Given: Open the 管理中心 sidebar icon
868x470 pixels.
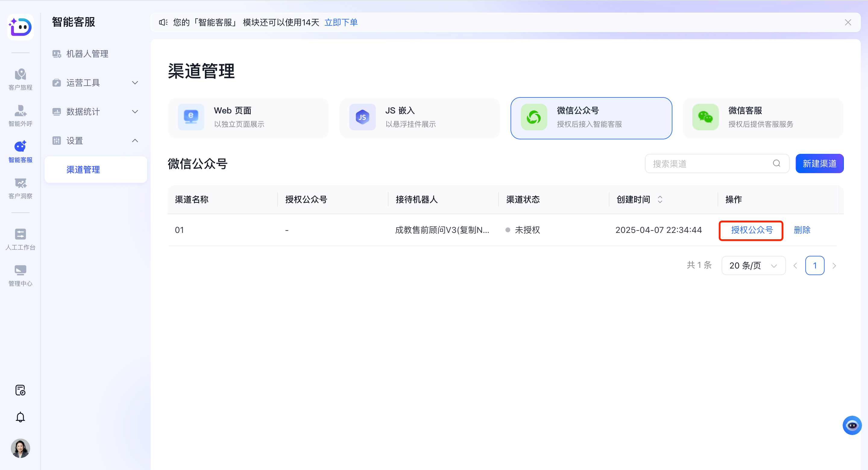Looking at the screenshot, I should (x=20, y=275).
